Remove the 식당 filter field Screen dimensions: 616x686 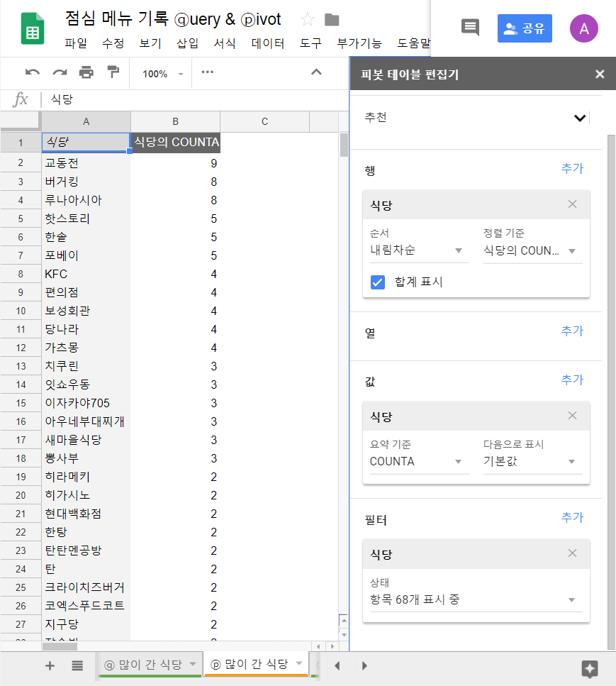pyautogui.click(x=572, y=554)
